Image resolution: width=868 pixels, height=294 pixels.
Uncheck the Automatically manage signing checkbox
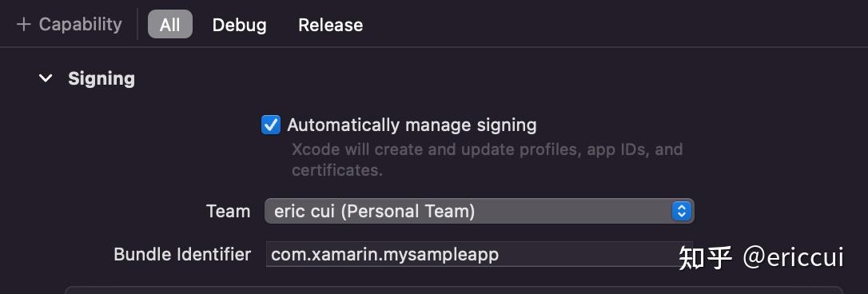[271, 125]
